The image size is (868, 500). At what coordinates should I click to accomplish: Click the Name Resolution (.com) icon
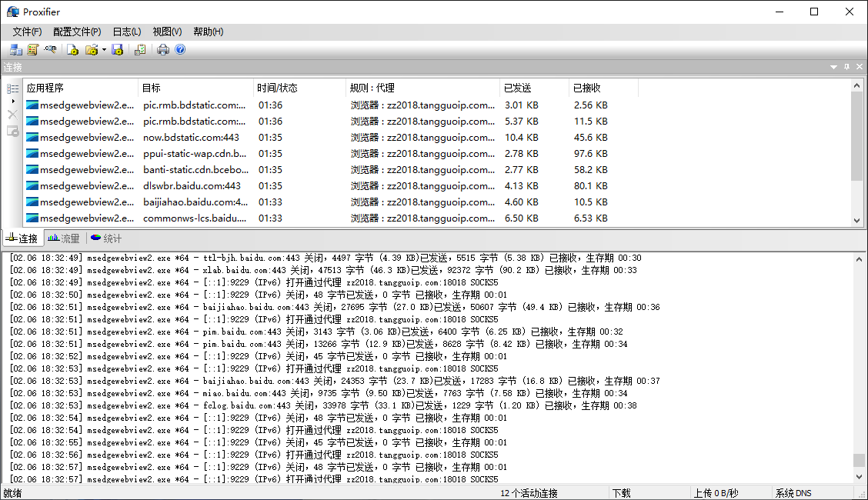point(51,50)
